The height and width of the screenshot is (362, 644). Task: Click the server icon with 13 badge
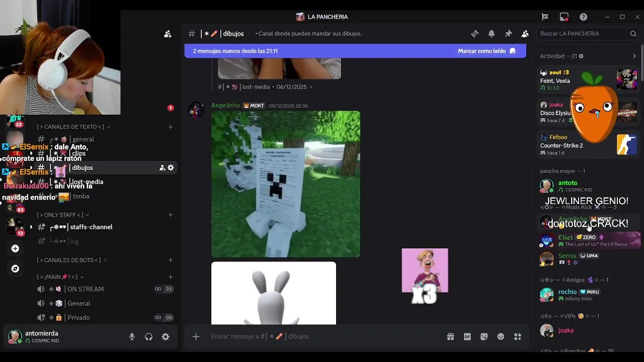tap(15, 226)
